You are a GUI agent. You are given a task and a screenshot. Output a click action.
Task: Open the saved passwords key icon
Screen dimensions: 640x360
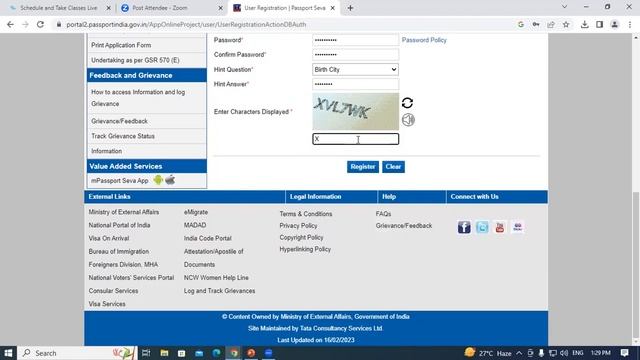click(536, 24)
